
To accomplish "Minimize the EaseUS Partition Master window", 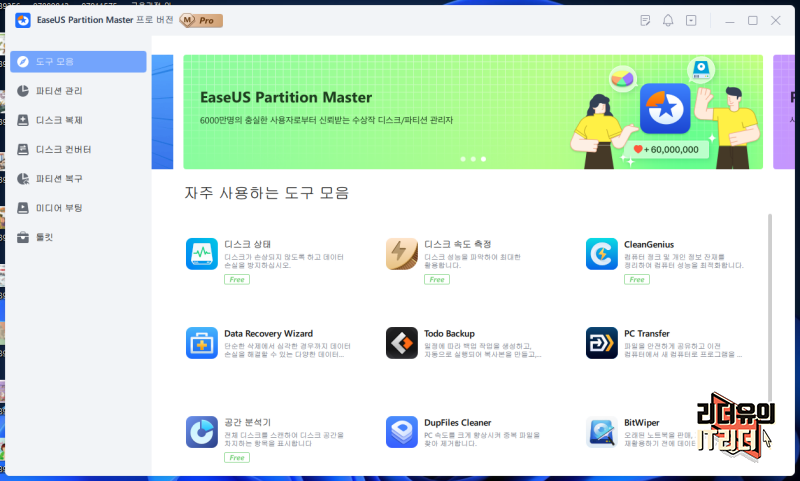I will click(730, 20).
